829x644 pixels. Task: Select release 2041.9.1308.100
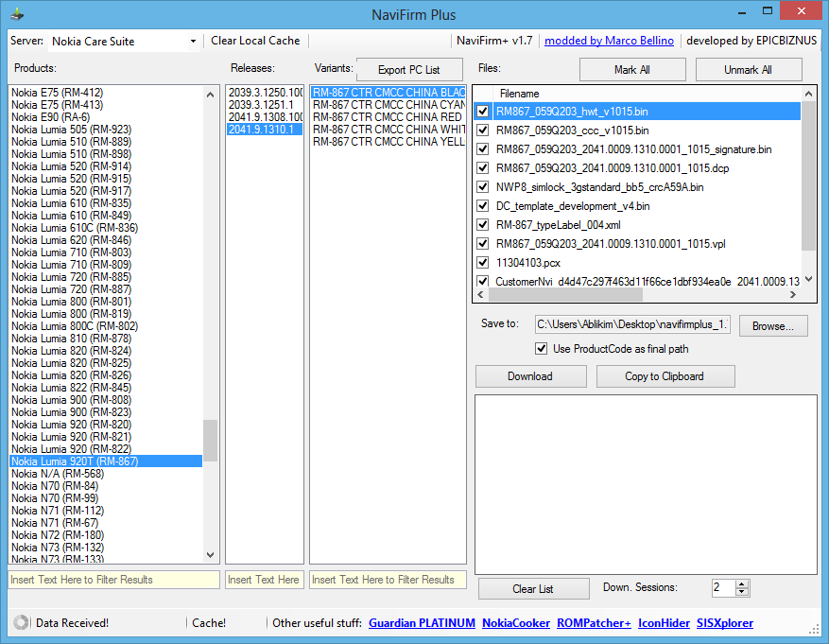(x=265, y=117)
